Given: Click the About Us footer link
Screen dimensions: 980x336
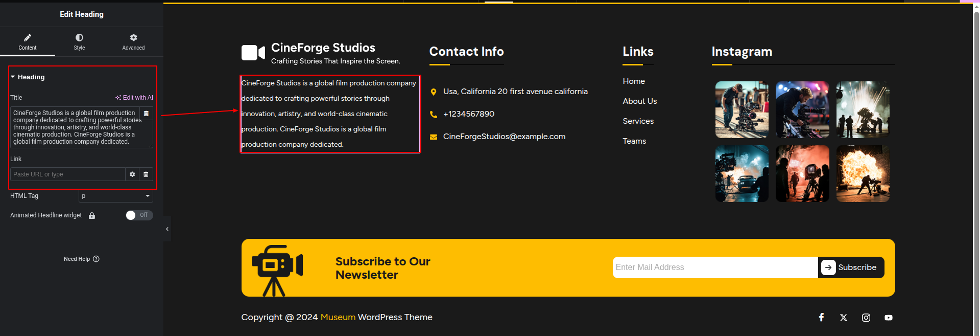Looking at the screenshot, I should [x=639, y=101].
